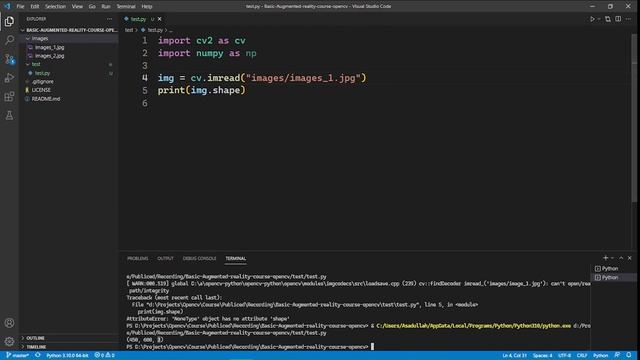Expand the Timeline section
Screen dimensions: 640x360
point(69,347)
